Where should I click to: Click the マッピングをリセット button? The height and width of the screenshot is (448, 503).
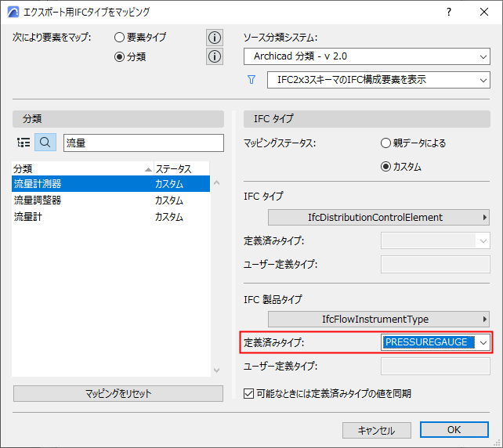(x=118, y=393)
